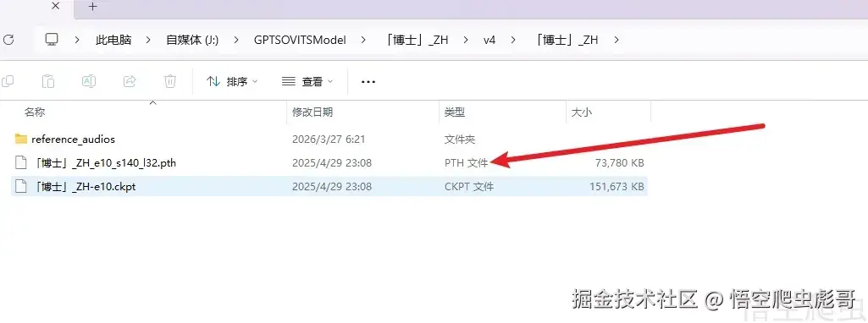Screen dimensions: 868x323
Task: Click the last 「博士」_ZH breadcrumb segment
Action: pos(567,40)
